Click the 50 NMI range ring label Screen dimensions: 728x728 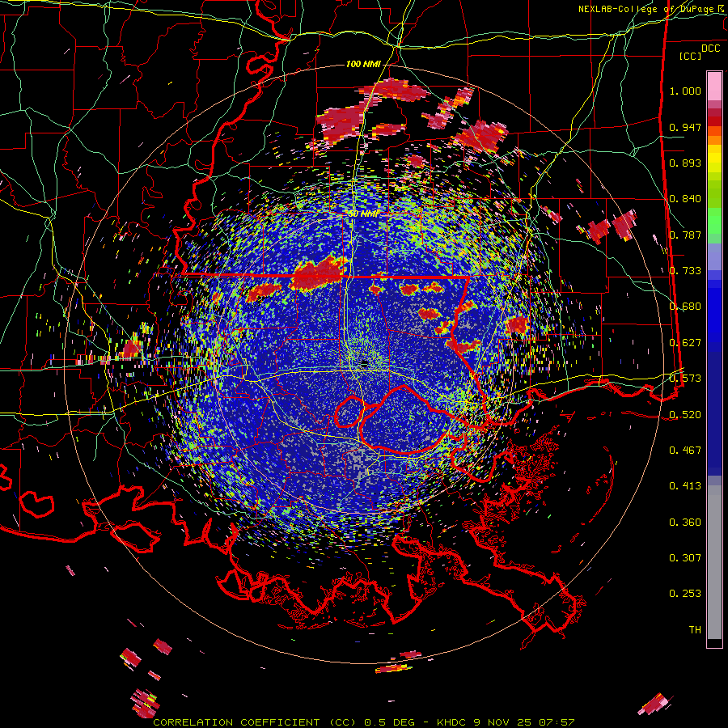click(x=363, y=214)
